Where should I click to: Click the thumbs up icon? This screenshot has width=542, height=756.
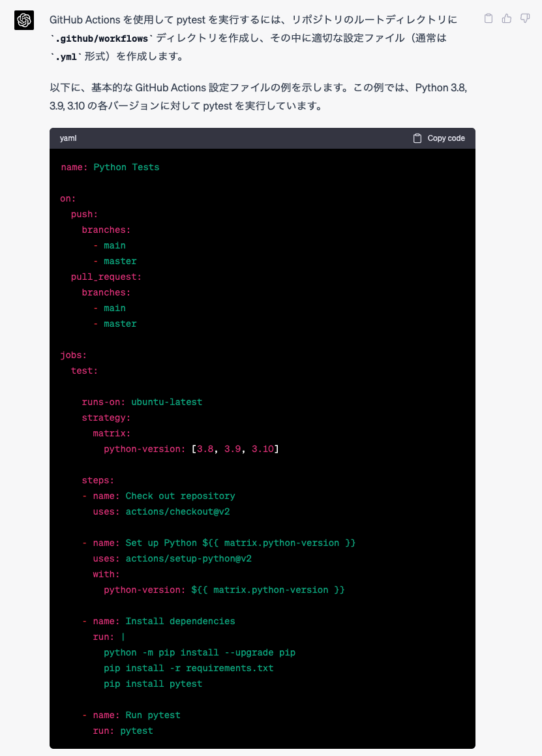[507, 19]
